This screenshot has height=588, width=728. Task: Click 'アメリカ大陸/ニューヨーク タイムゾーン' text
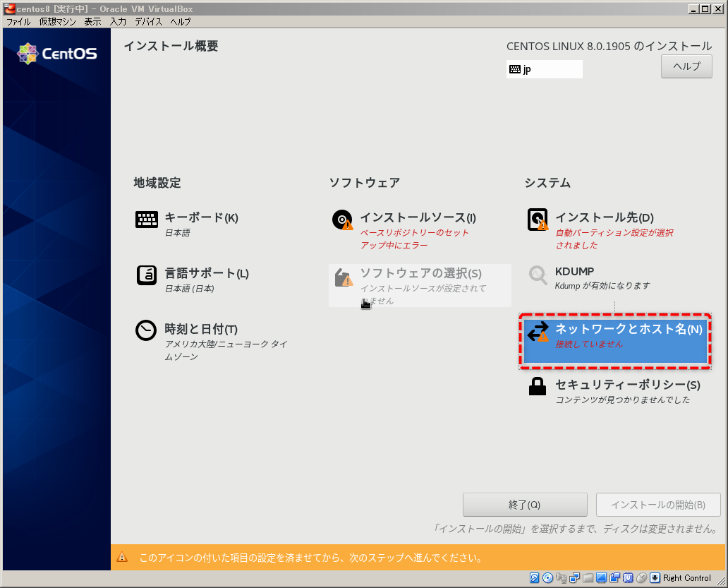(x=226, y=350)
